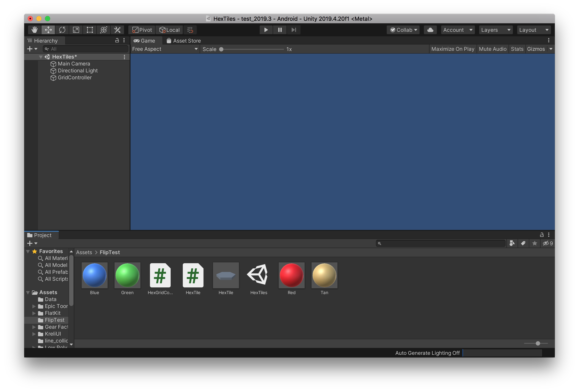
Task: Click the asset icon size slider
Action: tap(536, 343)
